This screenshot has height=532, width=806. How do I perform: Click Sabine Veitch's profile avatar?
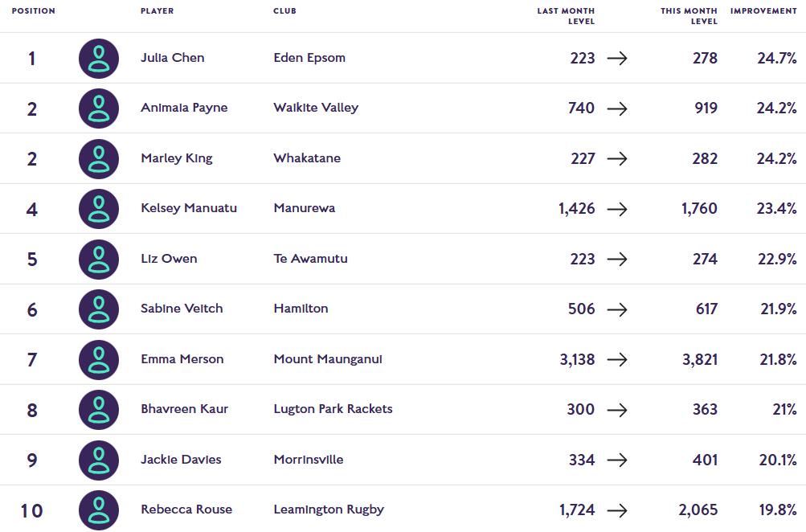pos(99,309)
